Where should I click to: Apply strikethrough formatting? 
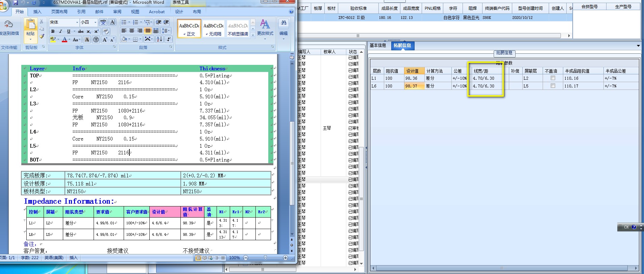click(x=81, y=31)
